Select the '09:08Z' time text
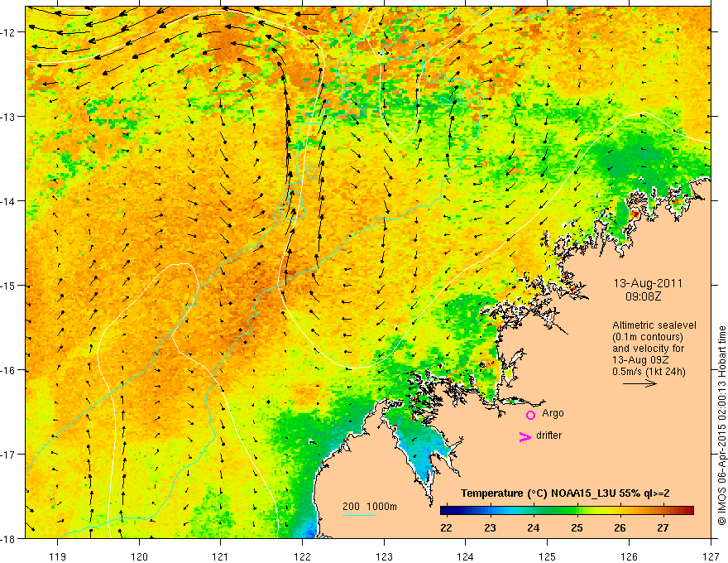 coord(643,296)
